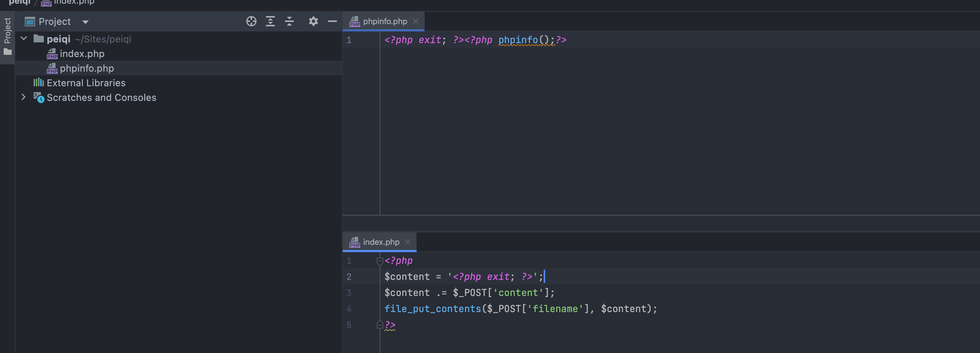The height and width of the screenshot is (353, 980).
Task: Toggle the fold marker at closing ?> tag
Action: coord(379,325)
